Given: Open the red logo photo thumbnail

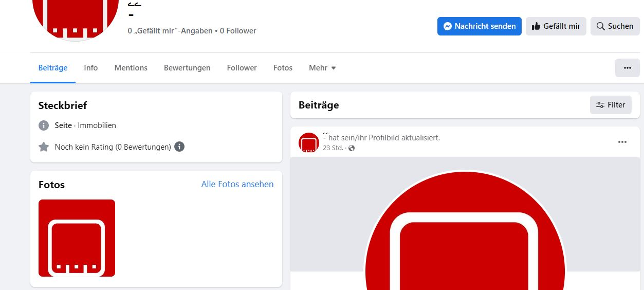Looking at the screenshot, I should [77, 238].
